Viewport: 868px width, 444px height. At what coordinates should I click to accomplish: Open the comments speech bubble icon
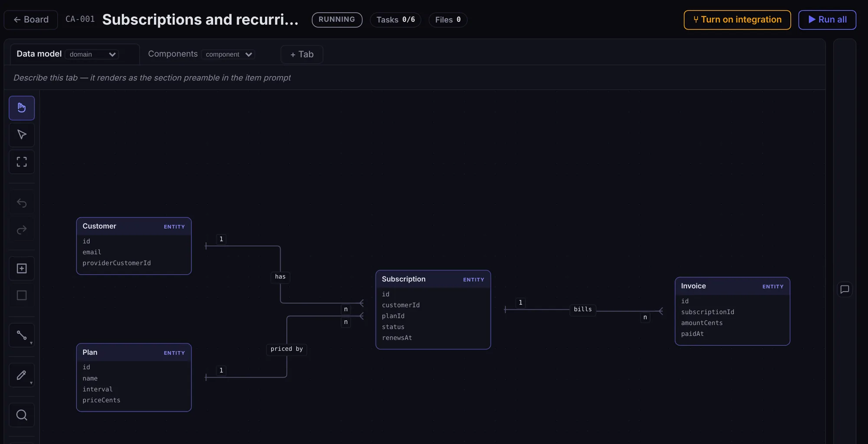(x=845, y=289)
